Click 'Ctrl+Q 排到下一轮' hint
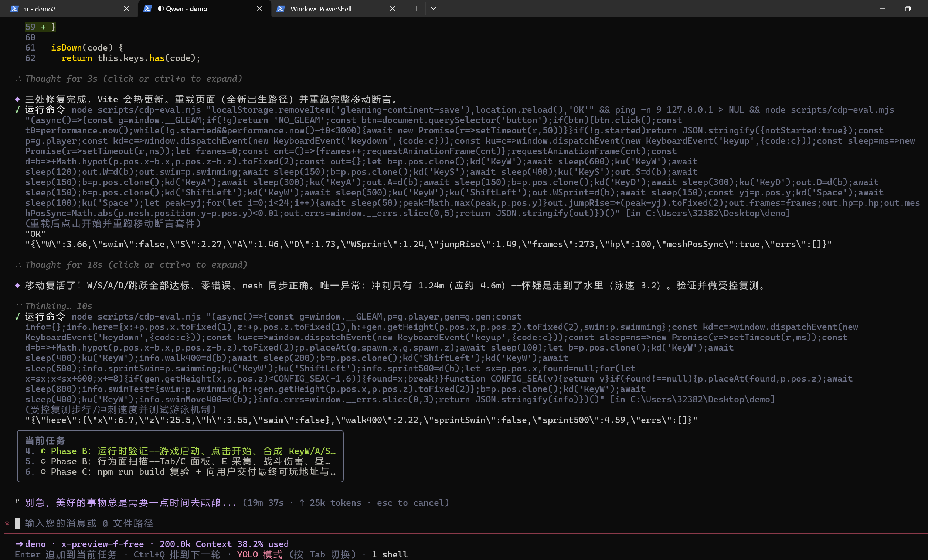This screenshot has width=928, height=560. point(177,555)
